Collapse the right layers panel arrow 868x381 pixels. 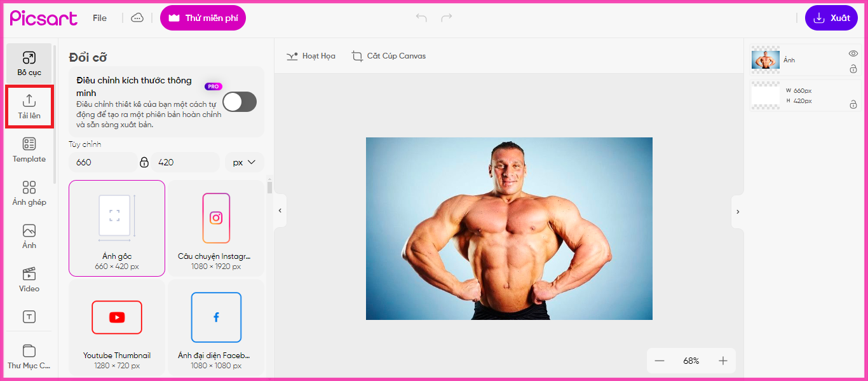[x=738, y=211]
